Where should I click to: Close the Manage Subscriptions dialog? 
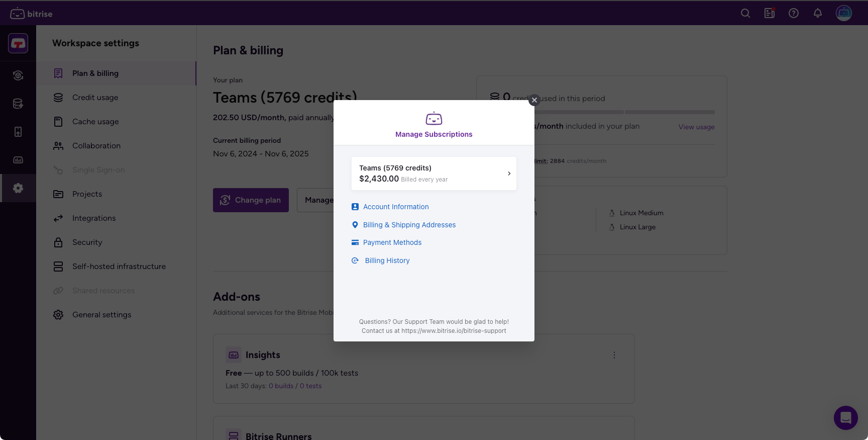click(534, 100)
